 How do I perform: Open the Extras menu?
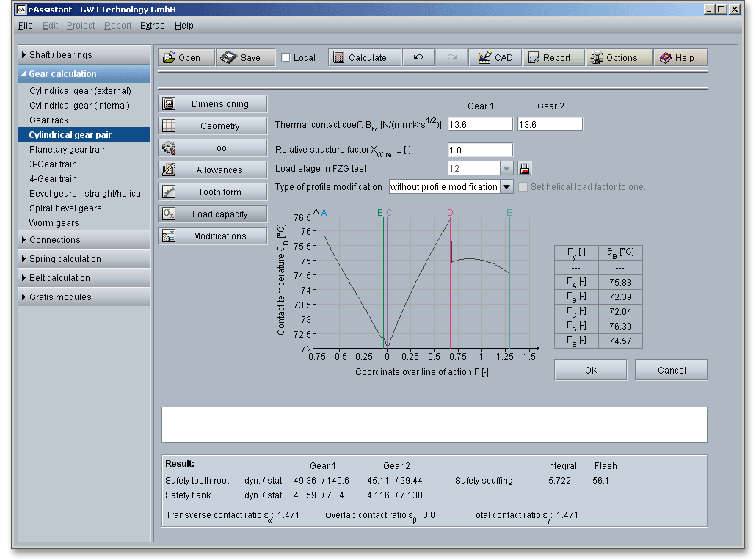[152, 26]
